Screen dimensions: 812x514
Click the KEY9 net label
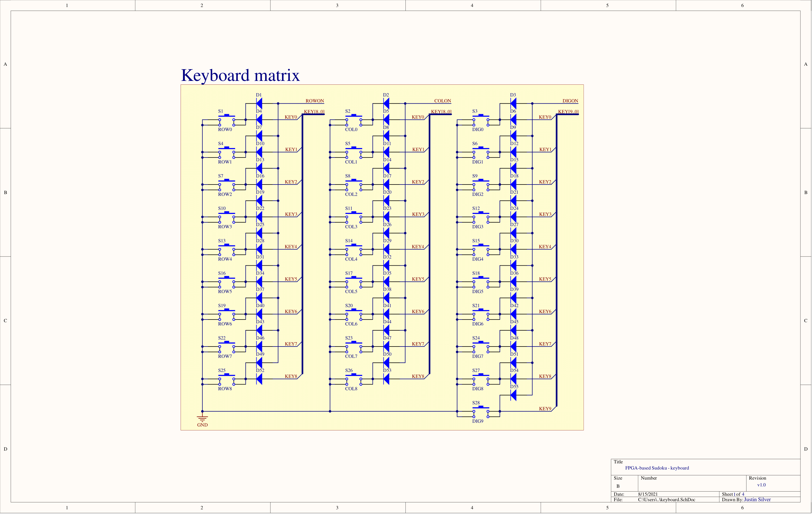pos(545,408)
